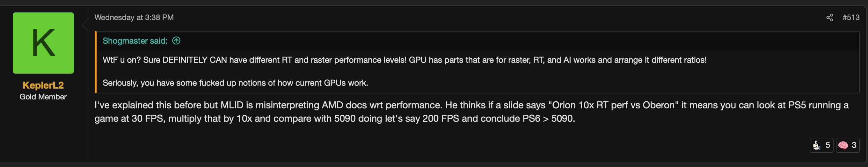Click the share post icon
The width and height of the screenshot is (868, 167).
tap(829, 18)
